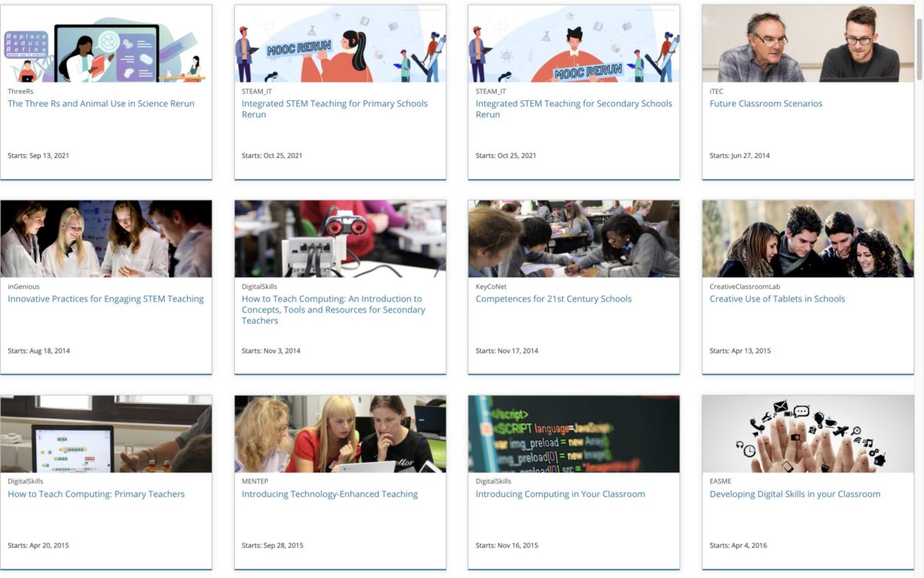Open Integrated STEM Teaching for Primary Schools Rerun
The image size is (924, 578).
[335, 109]
